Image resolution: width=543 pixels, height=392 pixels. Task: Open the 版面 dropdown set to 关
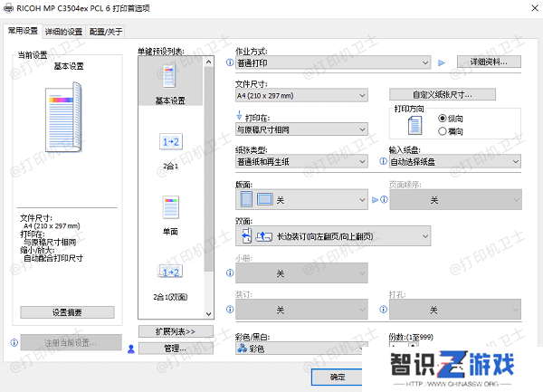point(301,199)
